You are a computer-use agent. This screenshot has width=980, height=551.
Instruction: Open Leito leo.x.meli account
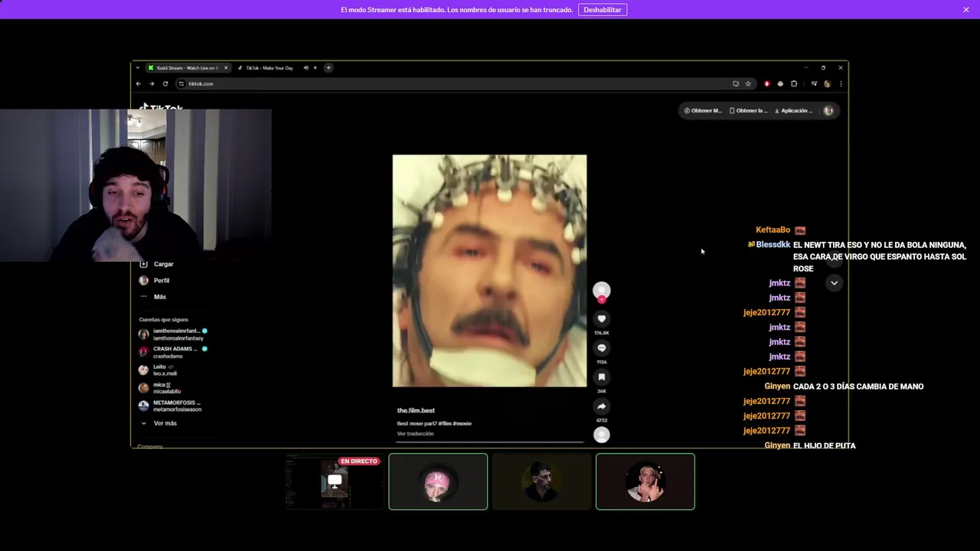tap(158, 370)
